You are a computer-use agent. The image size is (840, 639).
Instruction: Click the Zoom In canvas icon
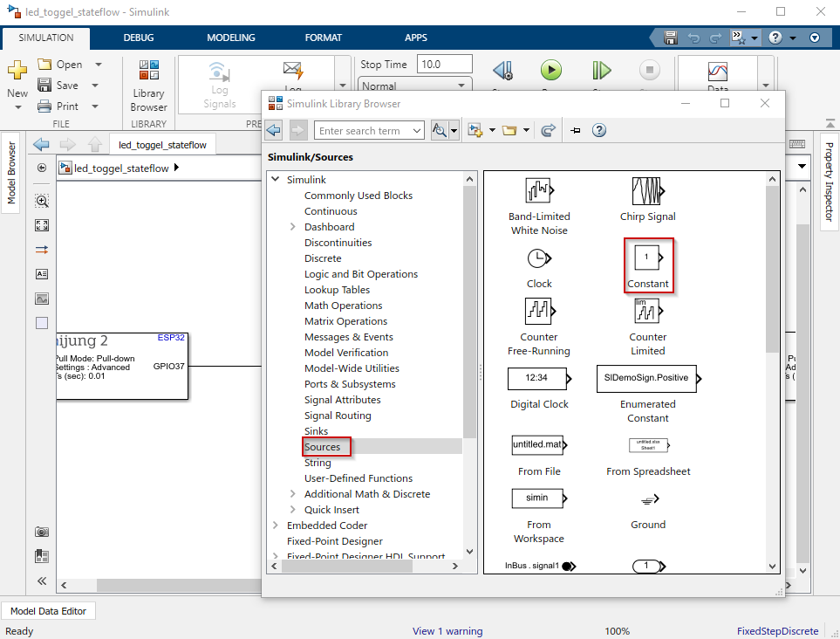42,201
